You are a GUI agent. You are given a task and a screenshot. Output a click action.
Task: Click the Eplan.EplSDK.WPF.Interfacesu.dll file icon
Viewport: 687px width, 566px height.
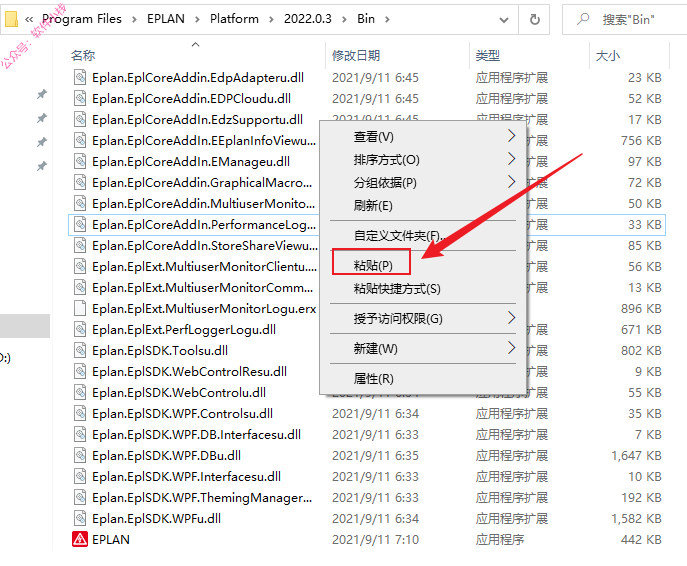pyautogui.click(x=80, y=477)
